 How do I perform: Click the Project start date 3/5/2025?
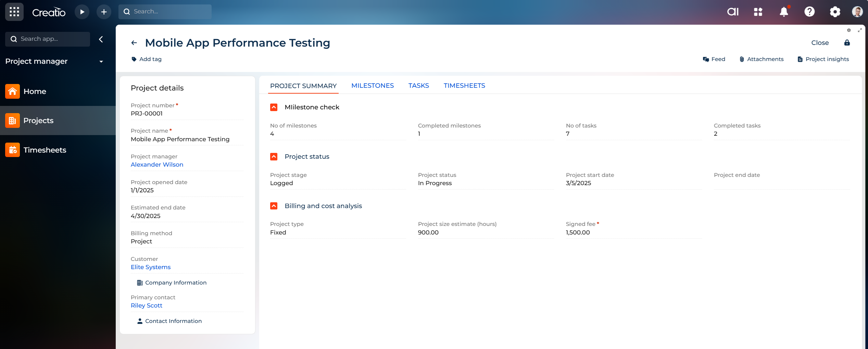(634, 183)
